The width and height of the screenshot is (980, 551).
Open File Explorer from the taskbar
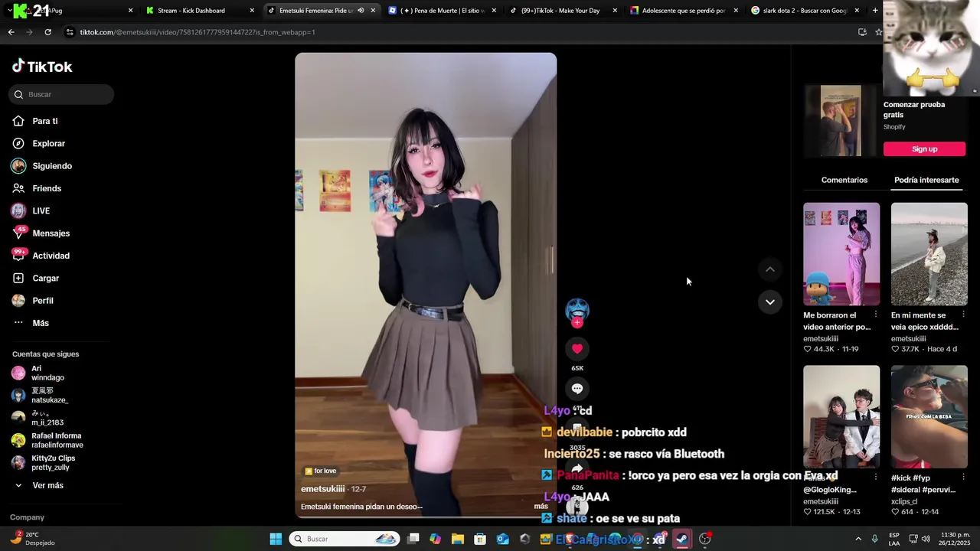[x=458, y=539]
